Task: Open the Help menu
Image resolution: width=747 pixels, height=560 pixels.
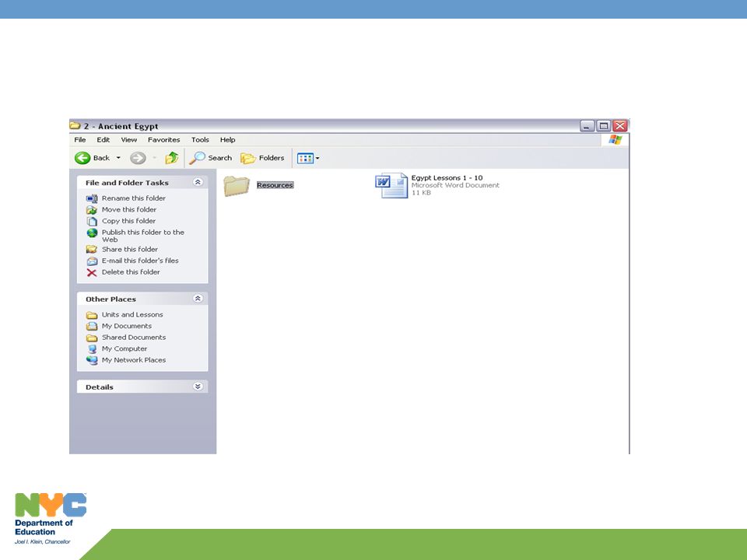Action: (x=227, y=139)
